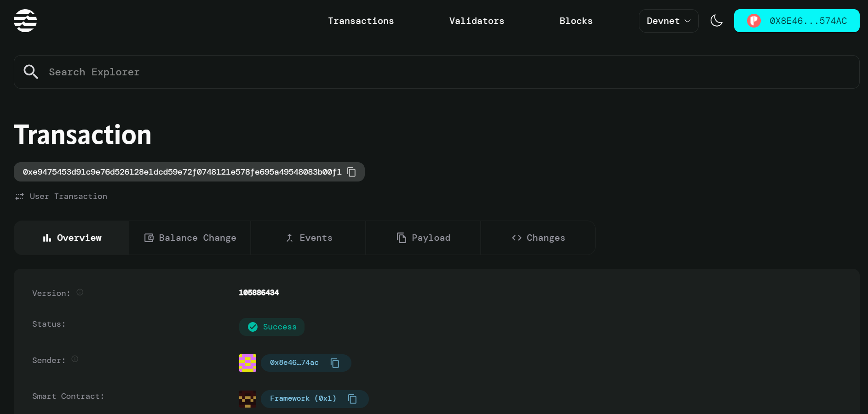Open the Version info tooltip icon

(x=80, y=292)
